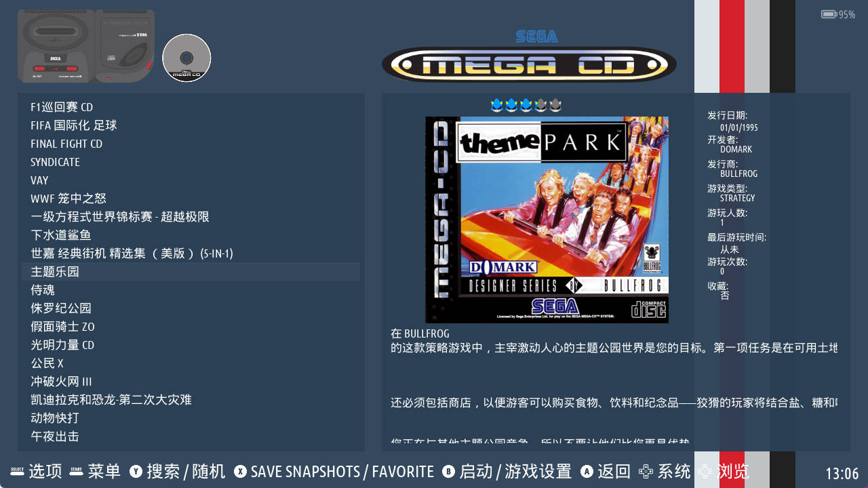868x488 pixels.
Task: Click the star rating row
Action: 526,105
